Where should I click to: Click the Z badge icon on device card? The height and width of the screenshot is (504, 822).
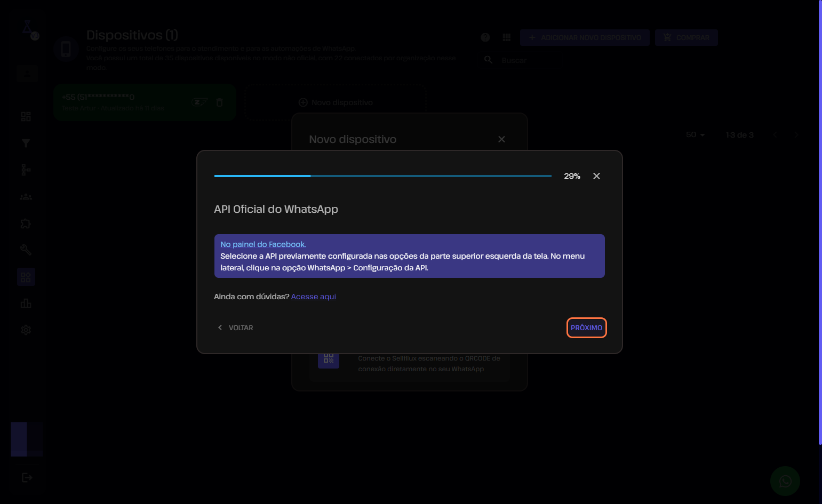[x=199, y=102]
